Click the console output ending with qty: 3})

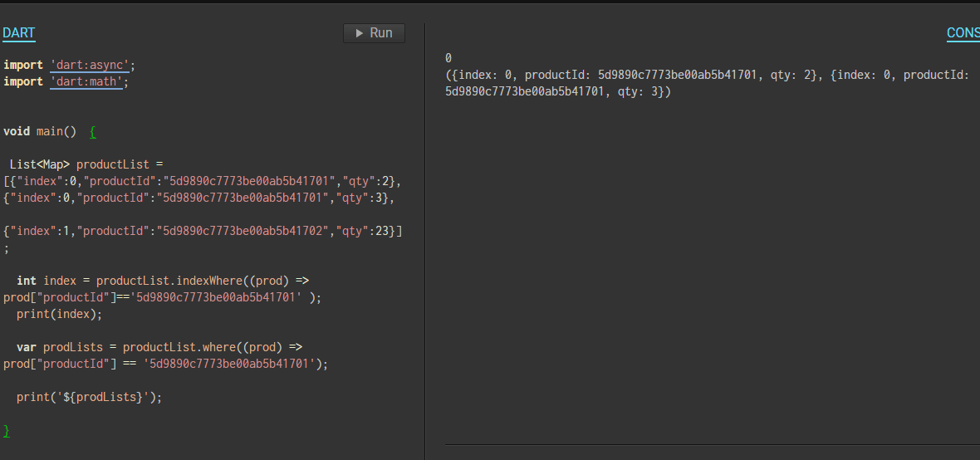pos(557,92)
